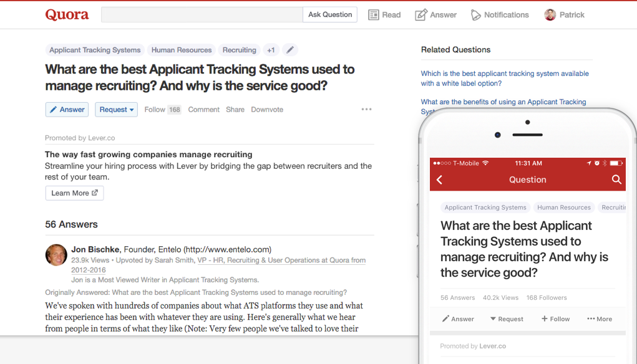The image size is (637, 364).
Task: Open the Read tab in navigation
Action: (x=384, y=15)
